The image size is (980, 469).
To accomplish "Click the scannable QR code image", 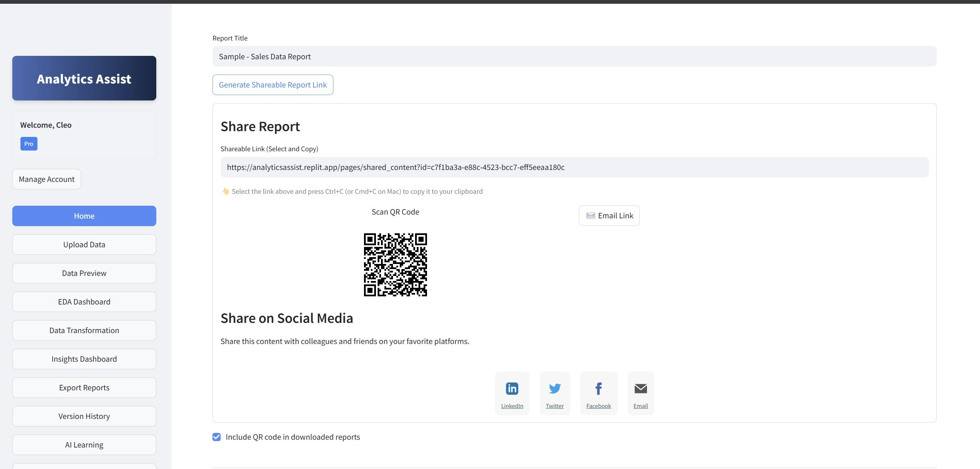I will click(395, 265).
